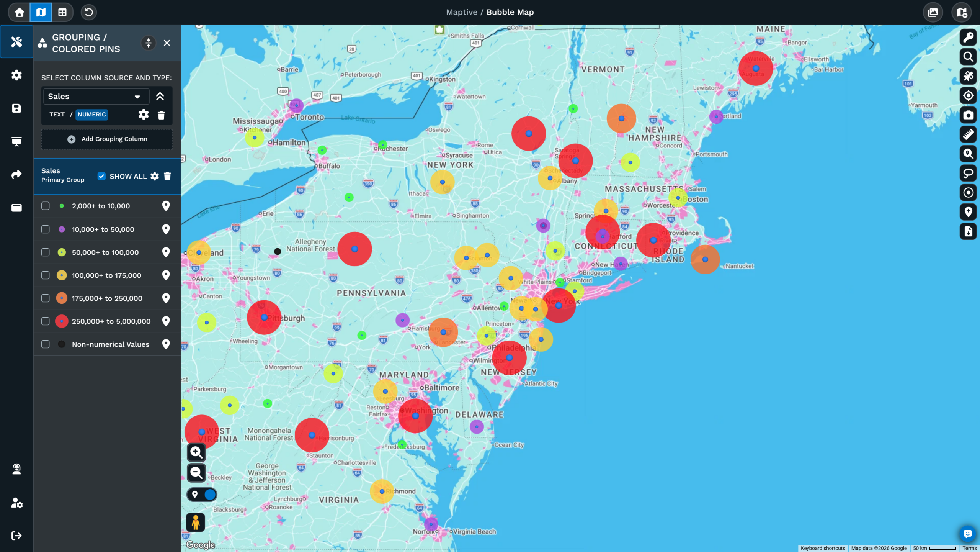980x552 pixels.
Task: Click red swatch for 250,000+ to 5,000,000
Action: click(62, 321)
